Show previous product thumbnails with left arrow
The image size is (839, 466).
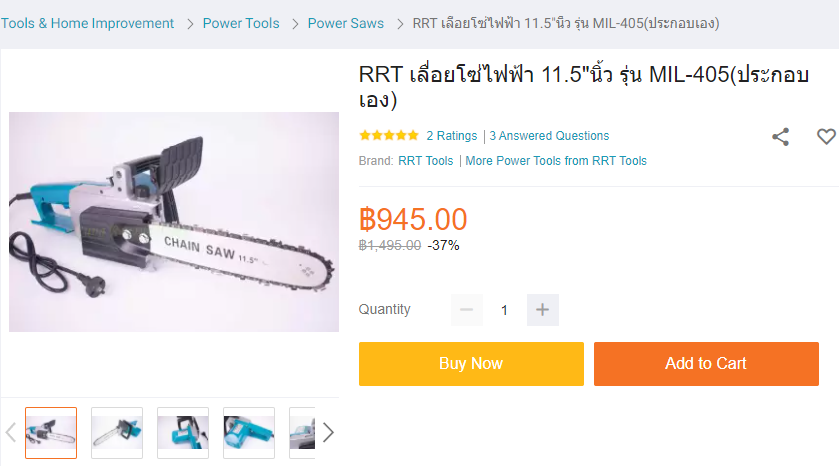click(11, 432)
